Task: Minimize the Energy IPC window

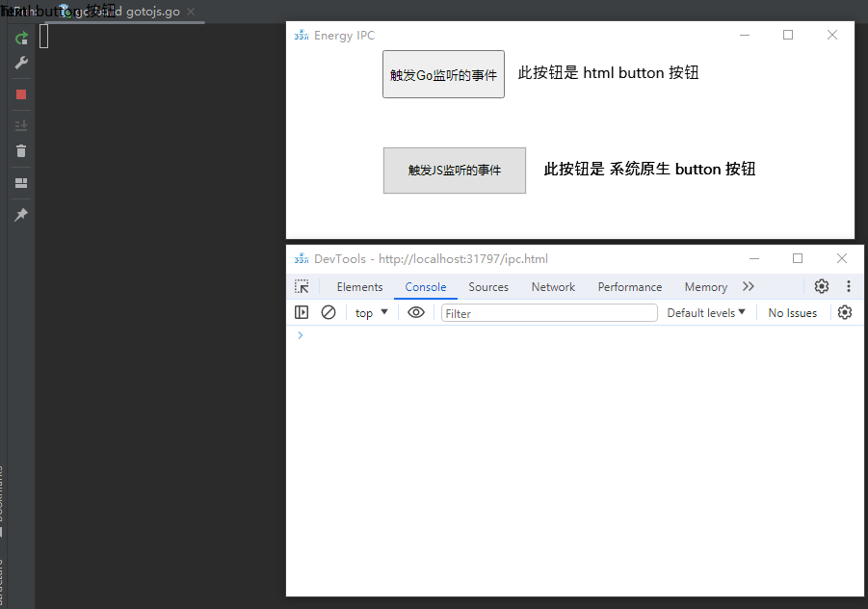Action: (x=745, y=35)
